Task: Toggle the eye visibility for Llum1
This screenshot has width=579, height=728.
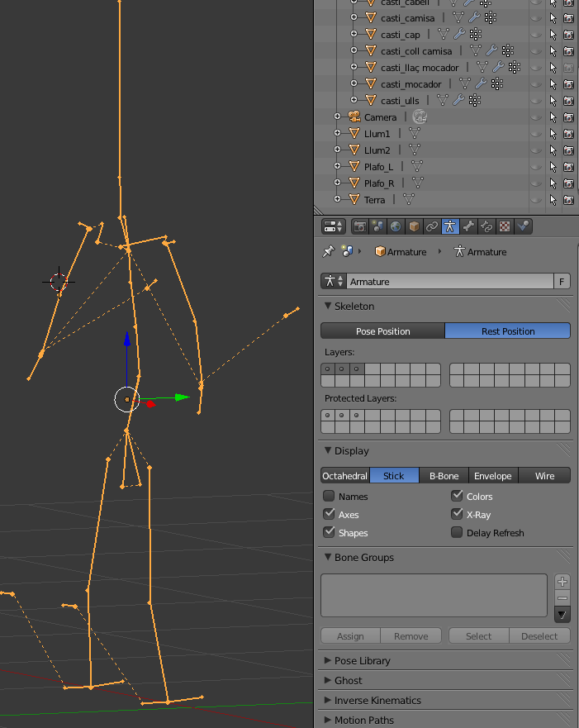Action: (x=536, y=134)
